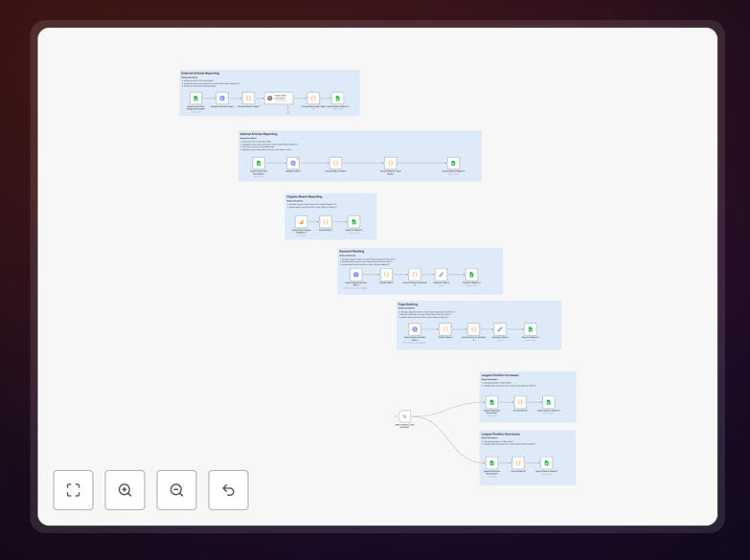This screenshot has width=750, height=560.
Task: Select last Google Sheets node in Internal Articles Reporting
Action: tap(453, 163)
